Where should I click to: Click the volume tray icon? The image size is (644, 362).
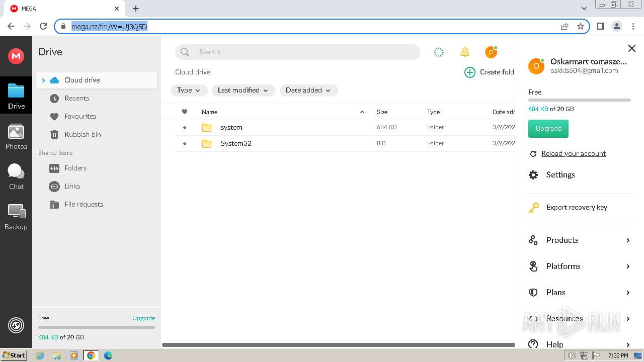point(572,355)
